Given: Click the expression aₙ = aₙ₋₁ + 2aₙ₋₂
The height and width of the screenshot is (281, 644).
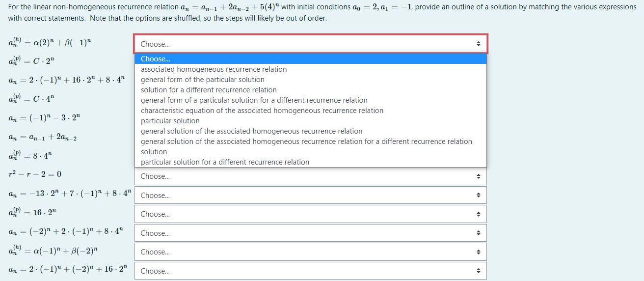Looking at the screenshot, I should pos(42,137).
